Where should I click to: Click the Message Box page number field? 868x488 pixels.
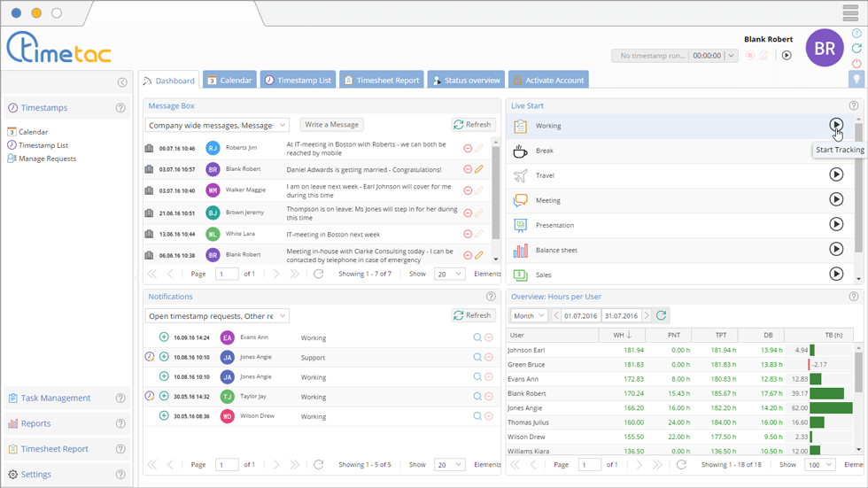227,274
